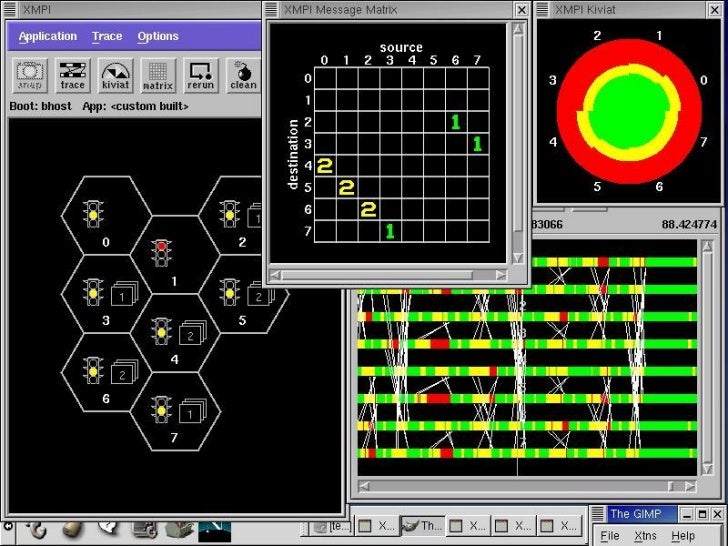The height and width of the screenshot is (546, 728).
Task: Open message stack icon in hexagon 4
Action: (x=193, y=333)
